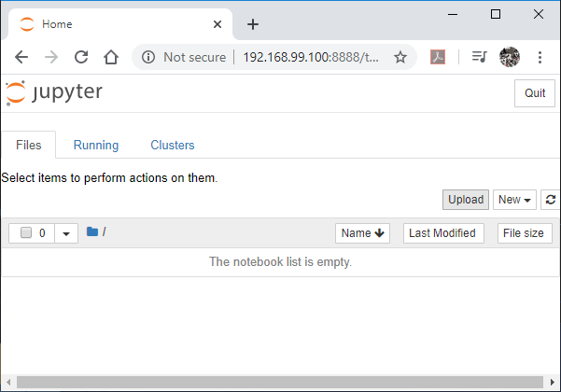Go to the browser home page
Viewport: 561px width, 392px height.
pyautogui.click(x=111, y=57)
